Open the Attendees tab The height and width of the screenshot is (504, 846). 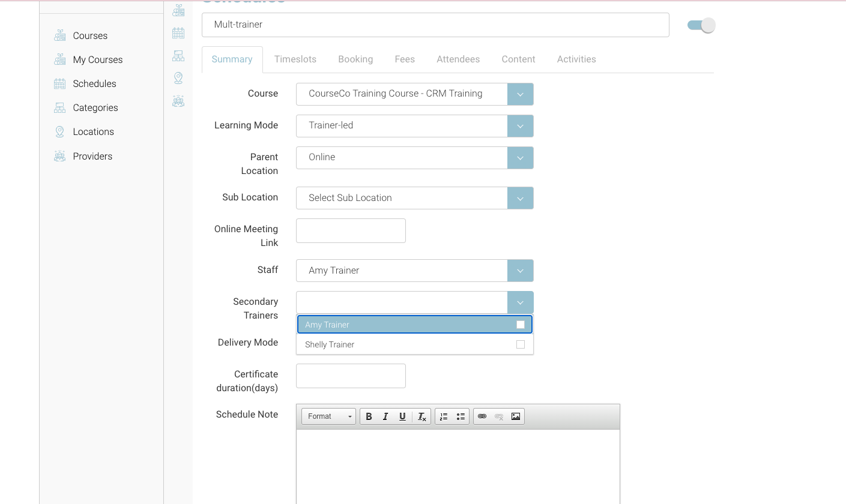[458, 59]
